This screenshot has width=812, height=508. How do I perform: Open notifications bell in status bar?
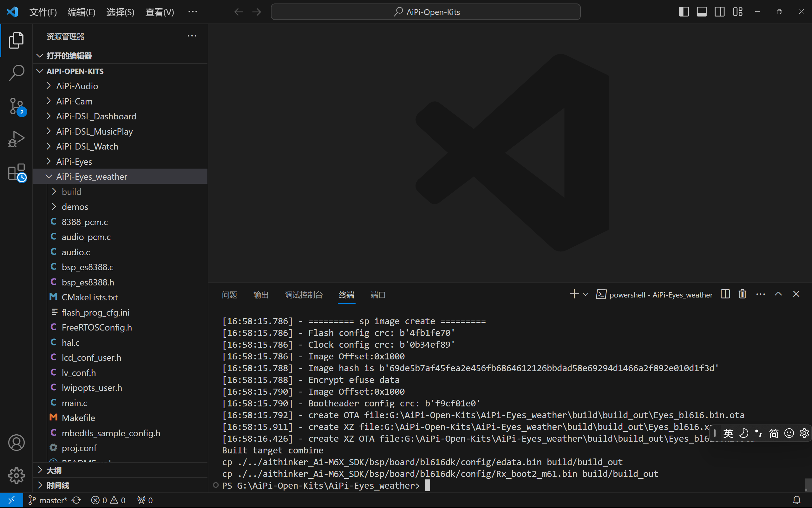tap(797, 500)
